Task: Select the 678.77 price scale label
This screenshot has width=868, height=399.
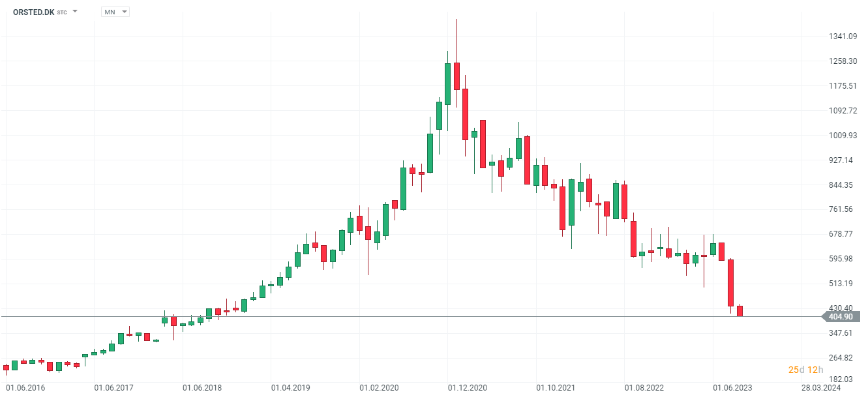Action: point(842,234)
